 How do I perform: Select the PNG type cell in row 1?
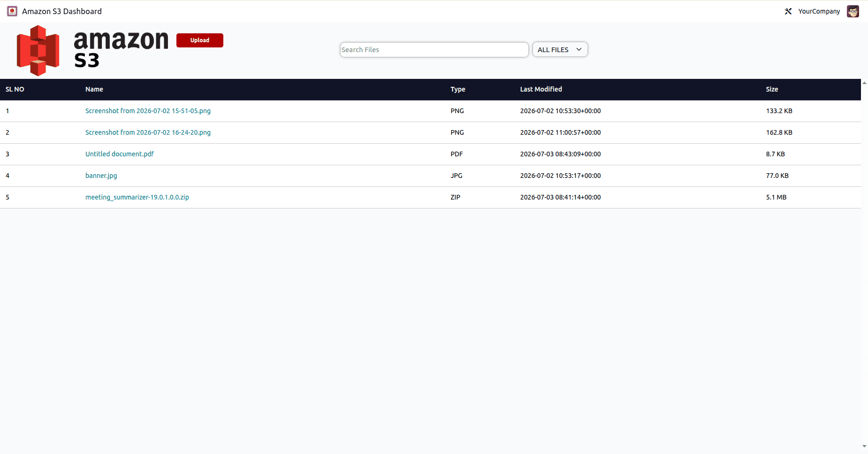click(457, 111)
